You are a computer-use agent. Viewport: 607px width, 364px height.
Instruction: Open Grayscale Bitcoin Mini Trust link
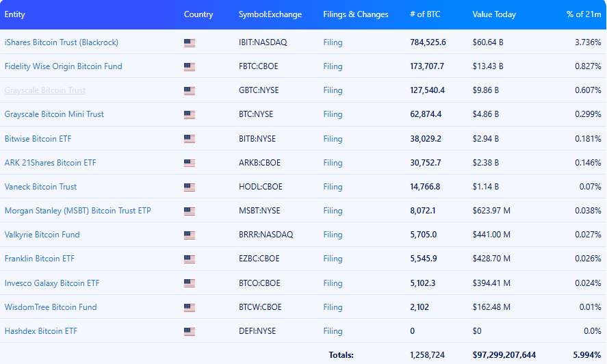pos(54,114)
